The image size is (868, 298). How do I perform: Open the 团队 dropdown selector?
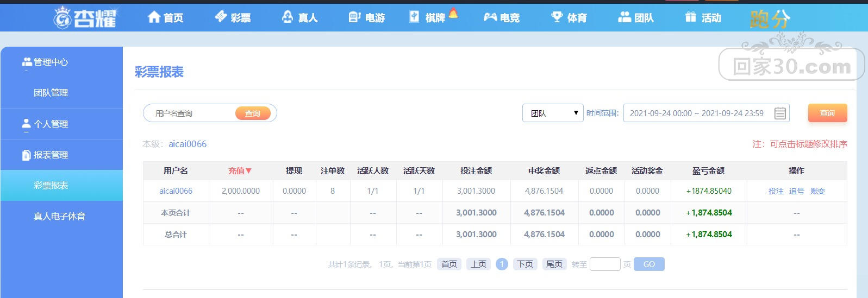pos(552,113)
